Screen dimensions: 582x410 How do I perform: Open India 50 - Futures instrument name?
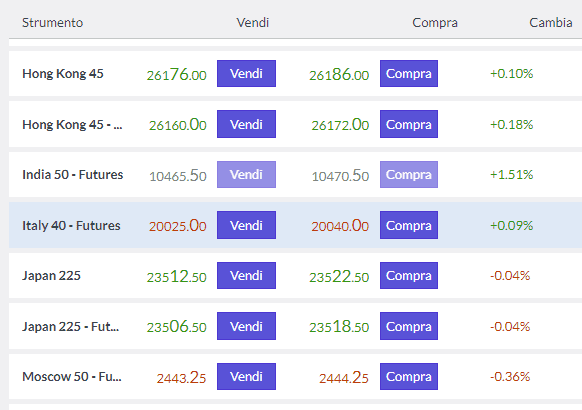(x=72, y=174)
